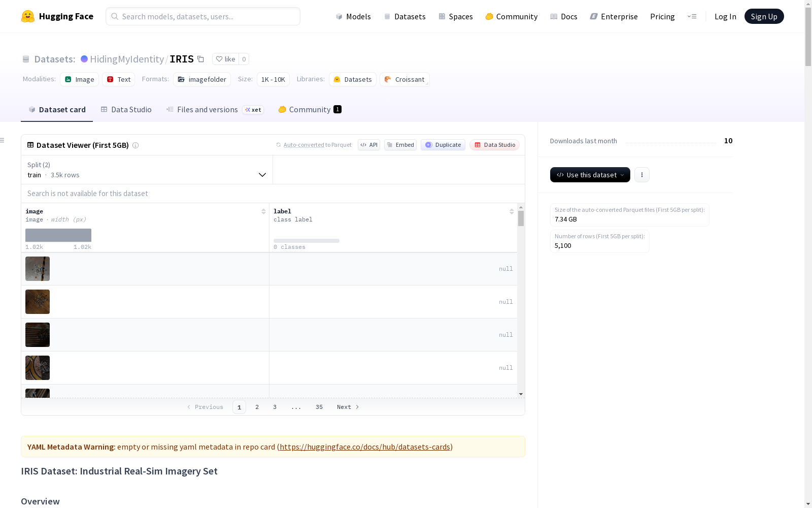Click the Embed viewer button

coord(400,145)
